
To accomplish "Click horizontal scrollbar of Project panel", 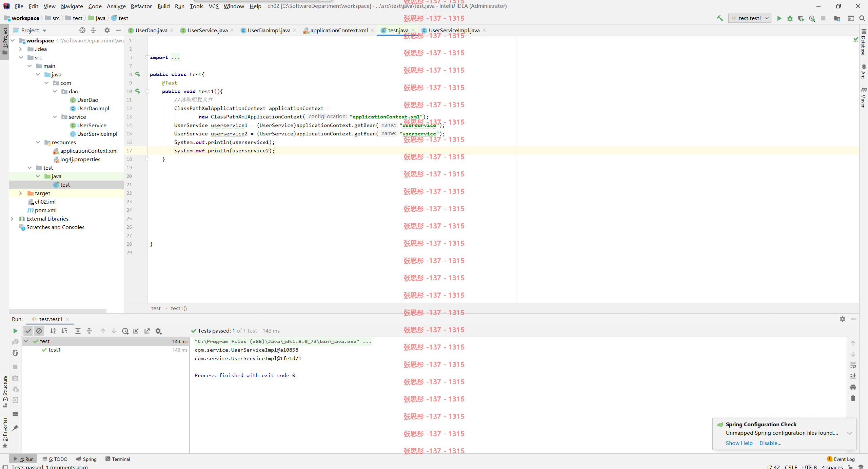I will pyautogui.click(x=58, y=311).
